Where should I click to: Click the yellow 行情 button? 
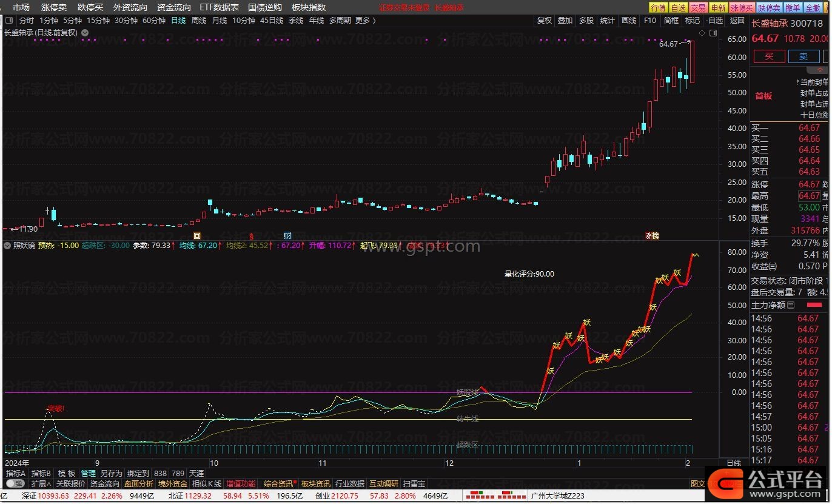pyautogui.click(x=658, y=8)
